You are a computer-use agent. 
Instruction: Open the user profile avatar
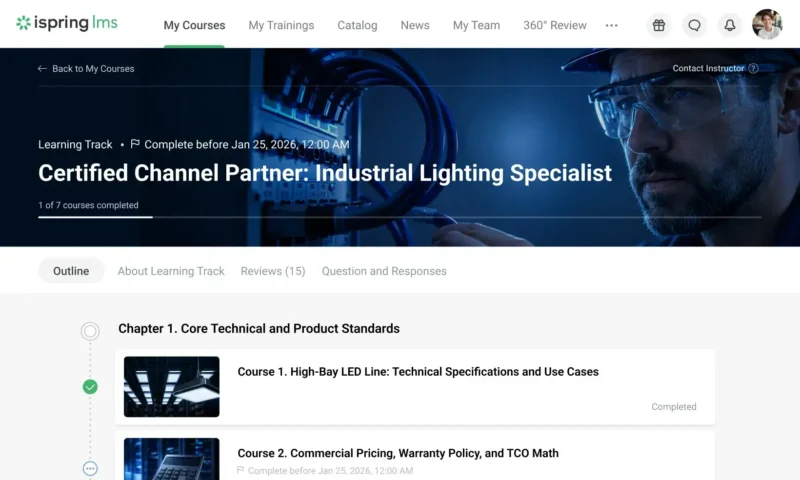pos(767,24)
